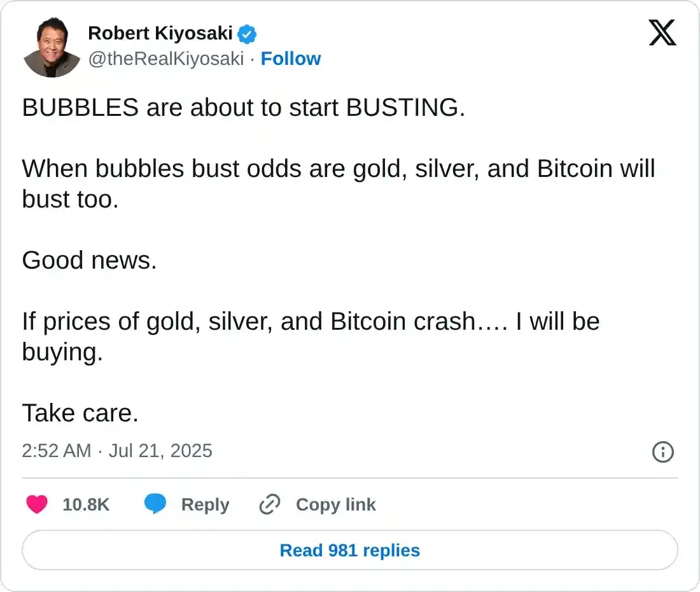Open X homepage via the X logo
Image resolution: width=700 pixels, height=592 pixels.
click(663, 33)
